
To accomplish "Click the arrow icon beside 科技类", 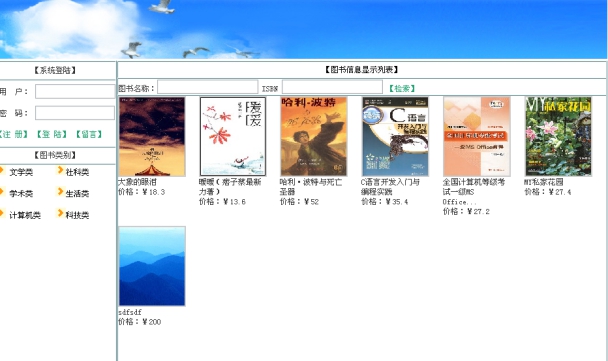I will click(x=60, y=213).
